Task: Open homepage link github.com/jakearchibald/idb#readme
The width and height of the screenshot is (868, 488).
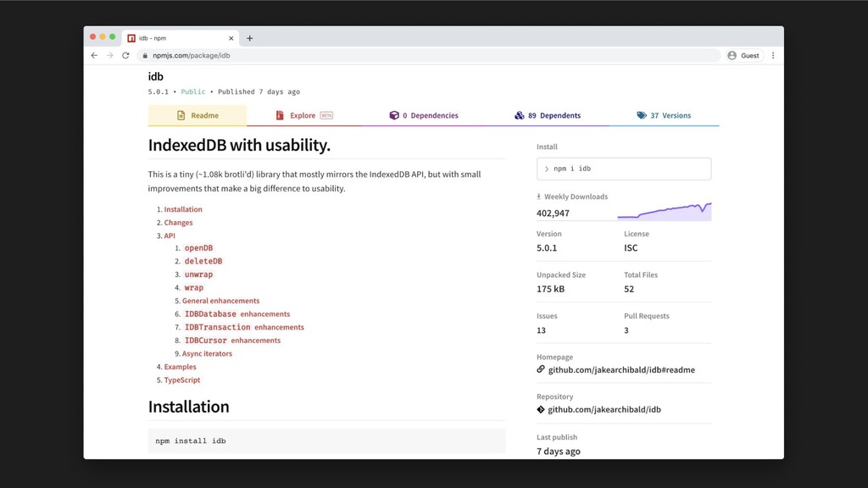Action: (x=621, y=369)
